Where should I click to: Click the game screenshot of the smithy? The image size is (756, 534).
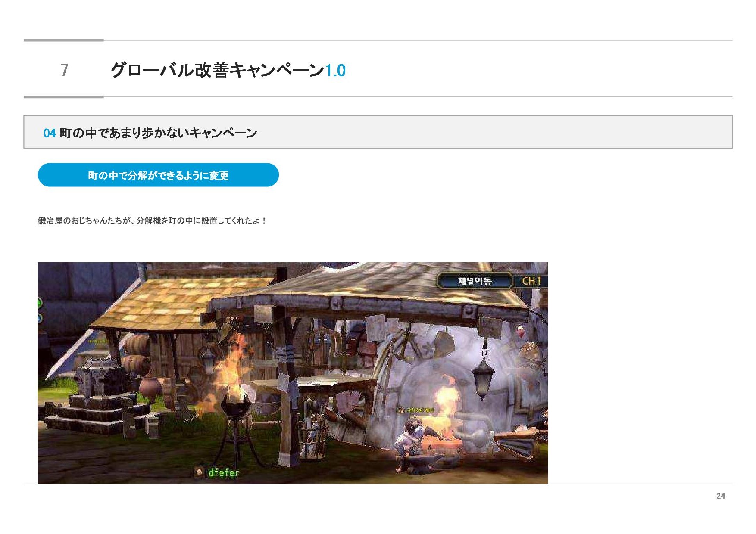click(293, 373)
